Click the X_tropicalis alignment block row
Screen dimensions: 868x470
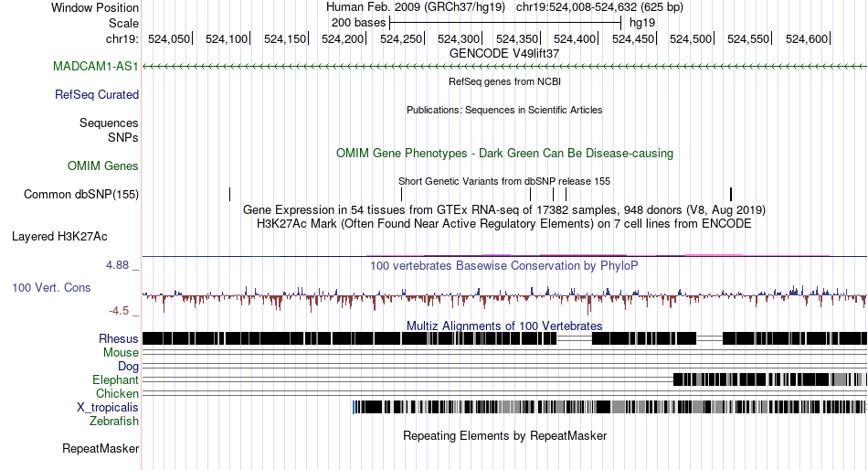point(609,408)
